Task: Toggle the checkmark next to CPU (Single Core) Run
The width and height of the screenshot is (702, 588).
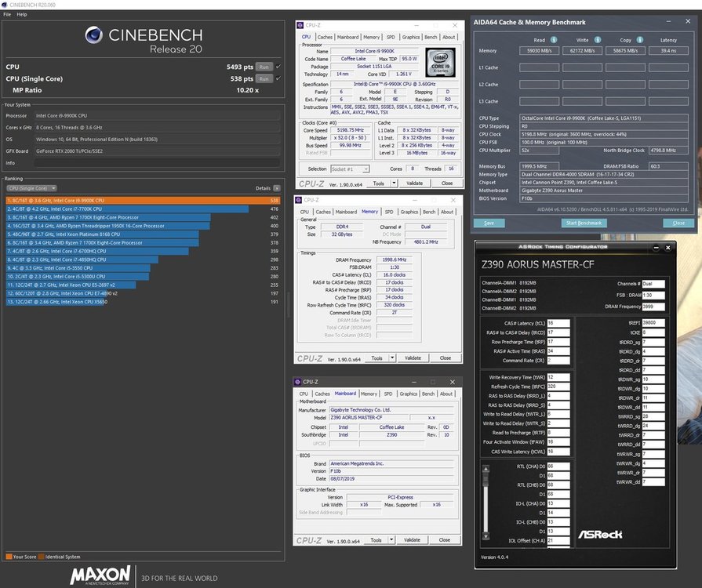Action: click(x=278, y=78)
